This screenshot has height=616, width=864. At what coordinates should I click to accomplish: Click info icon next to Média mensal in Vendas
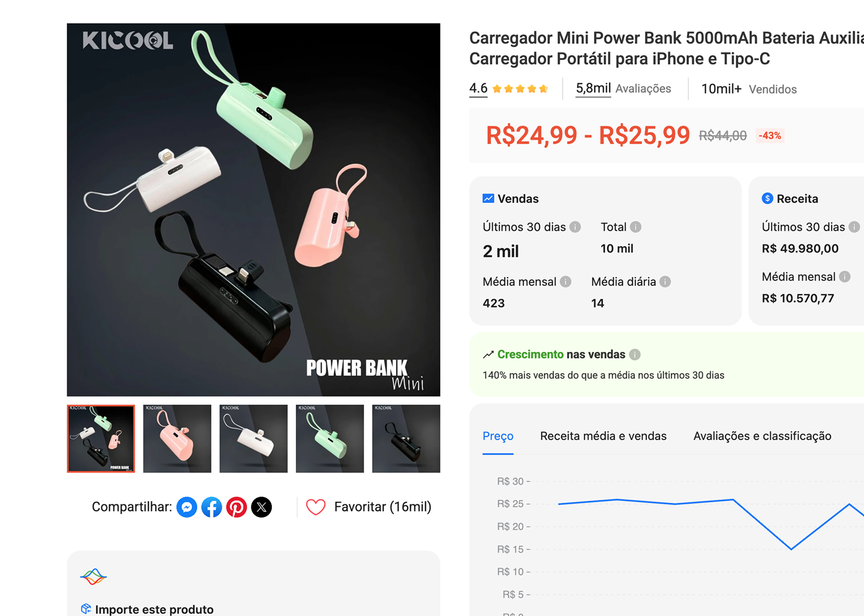565,282
